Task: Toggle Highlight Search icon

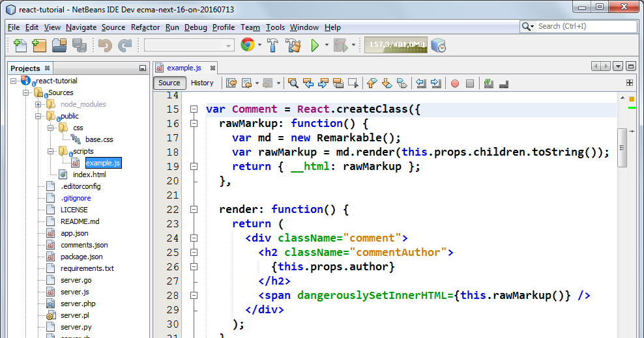Action: [338, 83]
